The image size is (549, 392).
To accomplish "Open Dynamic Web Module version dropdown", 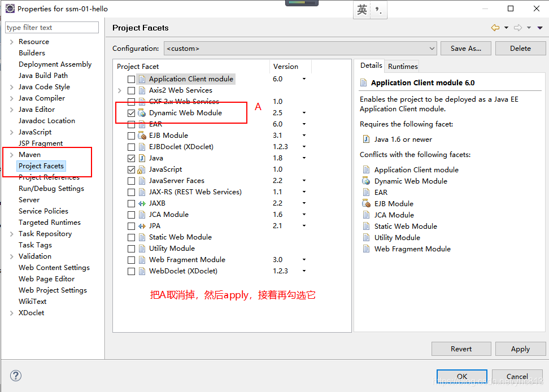I will pos(304,113).
